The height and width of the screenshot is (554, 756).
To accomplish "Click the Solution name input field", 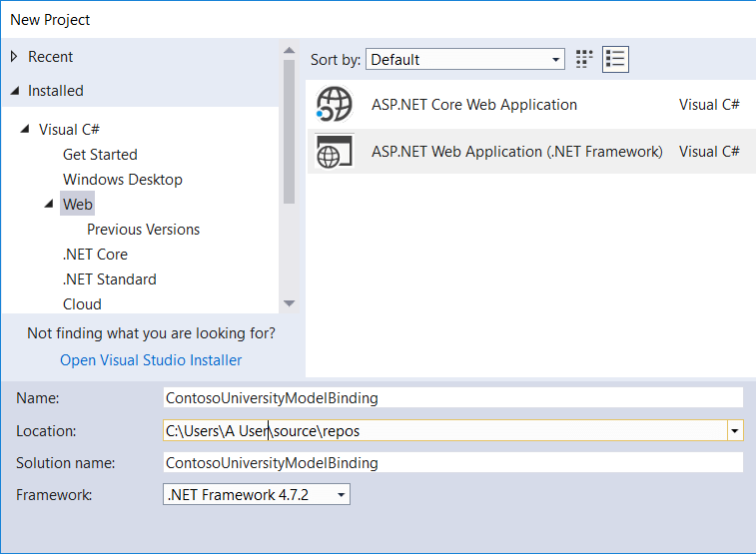I will (453, 463).
